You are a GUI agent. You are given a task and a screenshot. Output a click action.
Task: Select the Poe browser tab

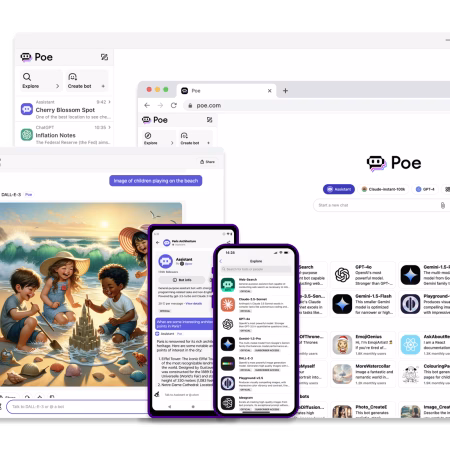click(x=226, y=91)
